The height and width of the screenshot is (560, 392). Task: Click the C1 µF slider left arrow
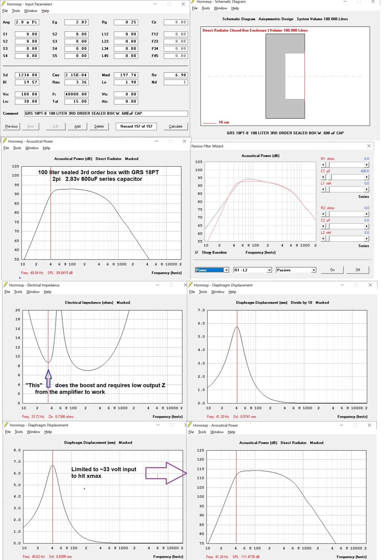[323, 177]
